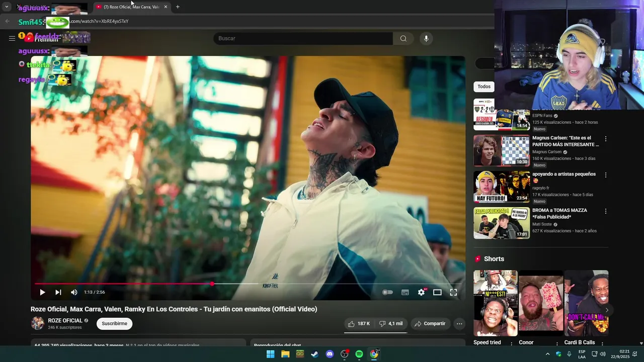Play the video with the play button
644x362 pixels.
click(42, 292)
